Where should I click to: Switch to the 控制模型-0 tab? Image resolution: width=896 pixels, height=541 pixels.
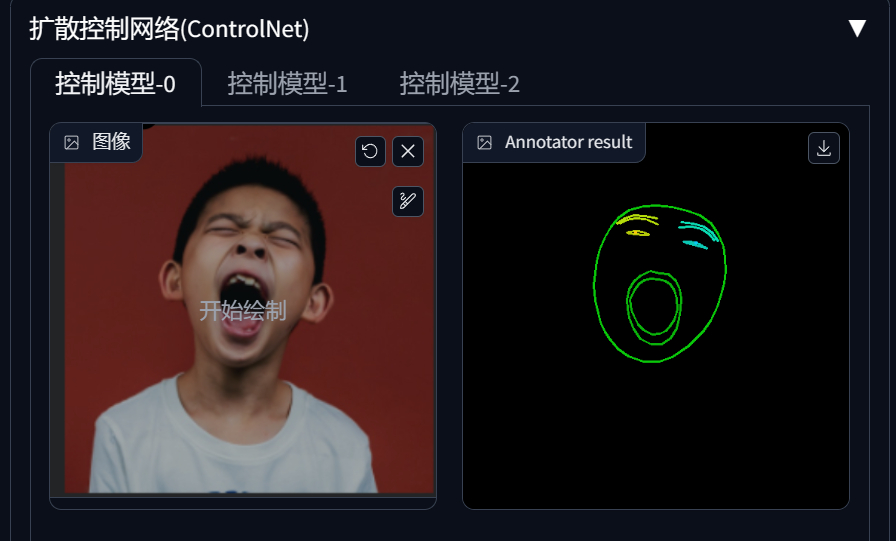[115, 83]
